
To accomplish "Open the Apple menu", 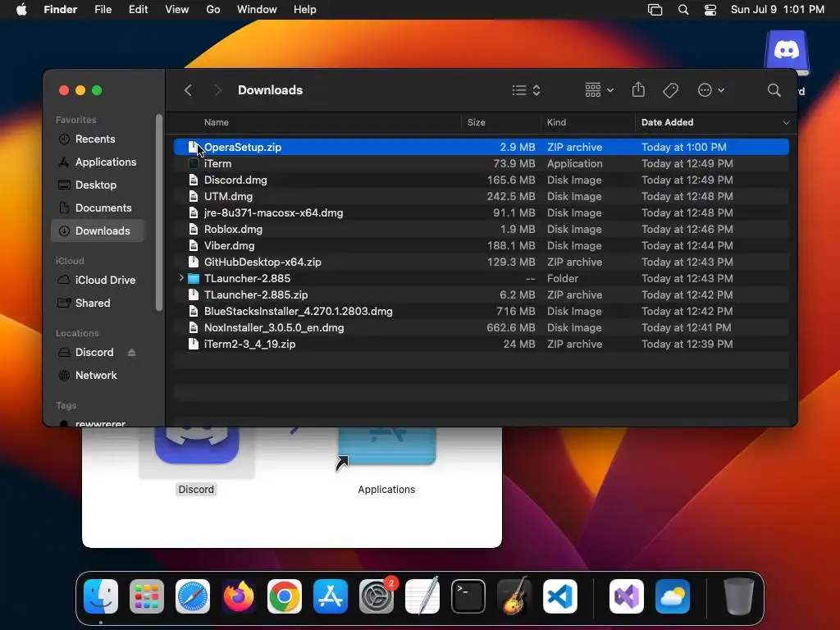I will pos(21,10).
